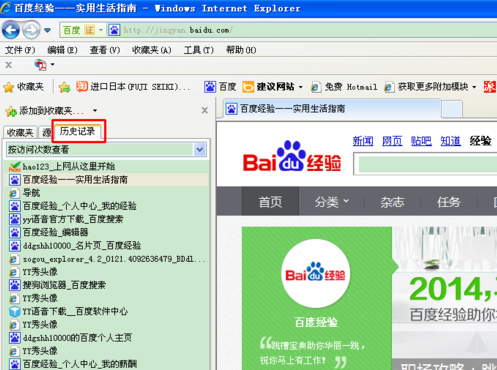Open the Suggested Sites dropdown
The height and width of the screenshot is (370, 497).
[x=301, y=87]
